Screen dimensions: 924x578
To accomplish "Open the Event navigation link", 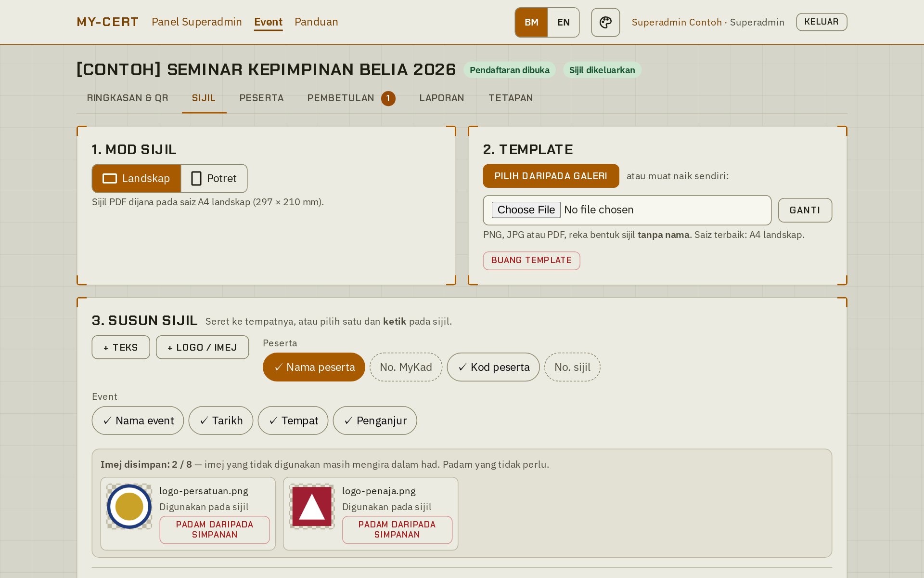I will click(269, 22).
